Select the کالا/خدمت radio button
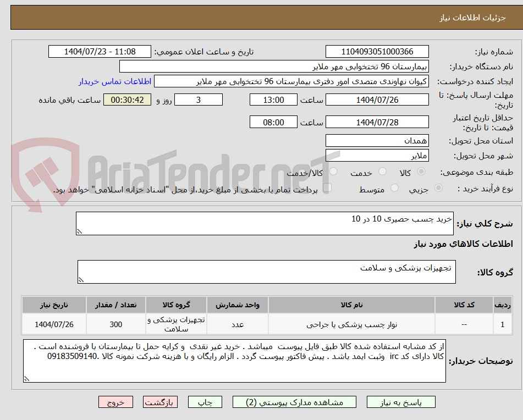The width and height of the screenshot is (523, 420). pos(333,172)
